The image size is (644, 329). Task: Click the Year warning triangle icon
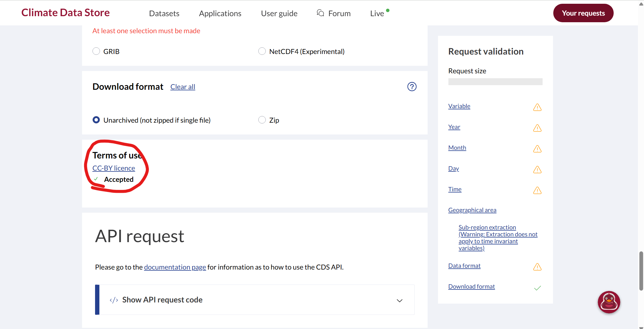coord(537,128)
